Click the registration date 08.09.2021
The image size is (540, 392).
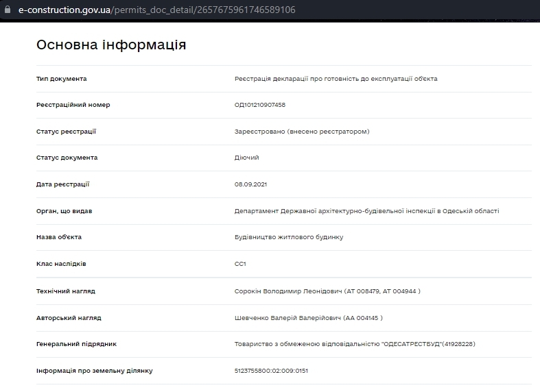tap(250, 184)
